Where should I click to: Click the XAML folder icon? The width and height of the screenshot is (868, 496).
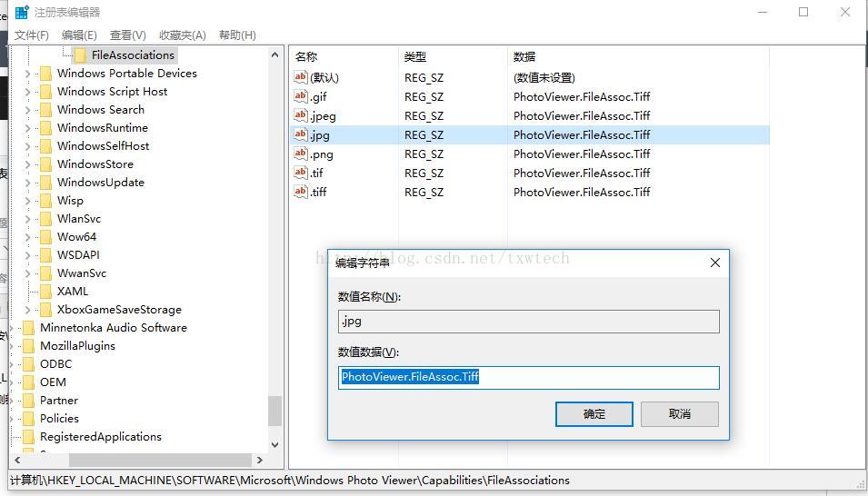(46, 292)
